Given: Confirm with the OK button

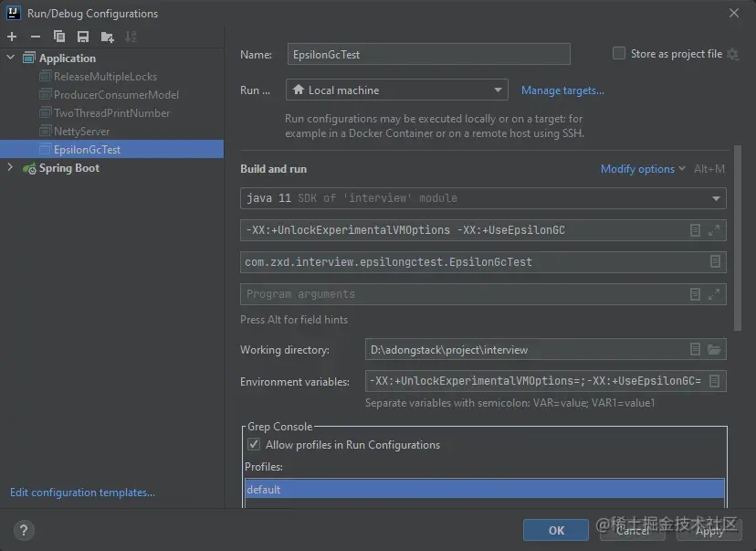Looking at the screenshot, I should [x=555, y=530].
